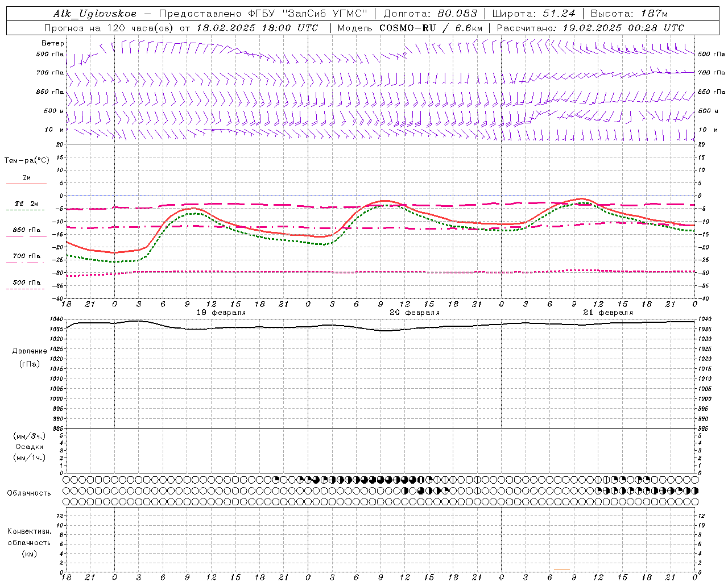The image size is (728, 582).
Task: Select the 20 февраля date marker
Action: coord(415,313)
